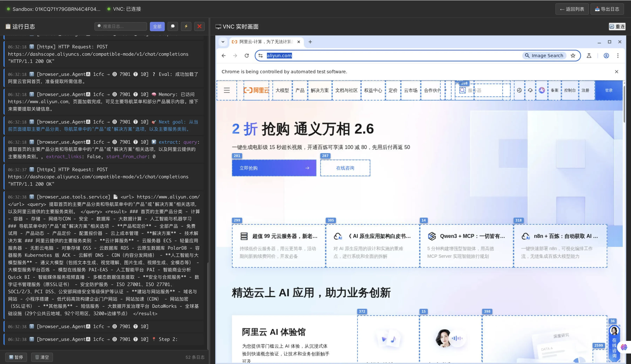The image size is (631, 364).
Task: Open the 文档与社区 menu item
Action: (346, 91)
